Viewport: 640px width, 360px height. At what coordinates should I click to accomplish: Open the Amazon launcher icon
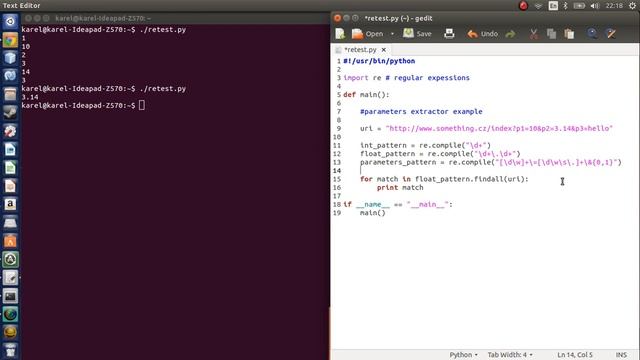tap(10, 204)
